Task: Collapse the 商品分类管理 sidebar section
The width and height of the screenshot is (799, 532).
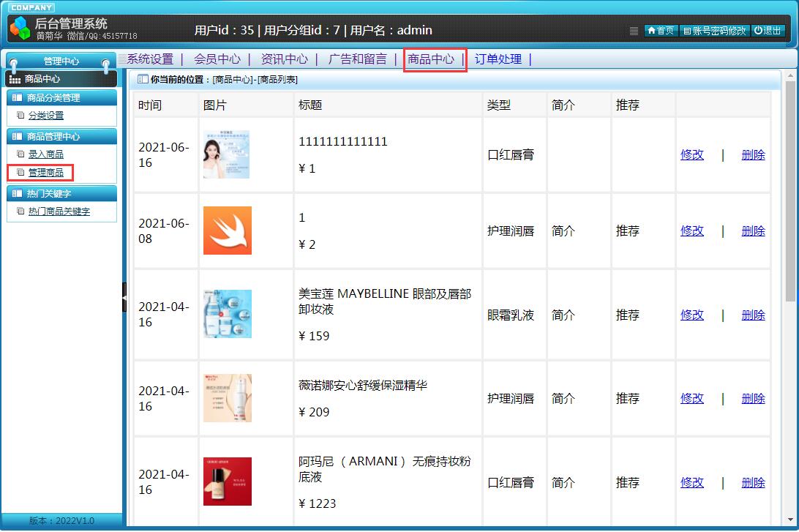Action: [x=61, y=98]
